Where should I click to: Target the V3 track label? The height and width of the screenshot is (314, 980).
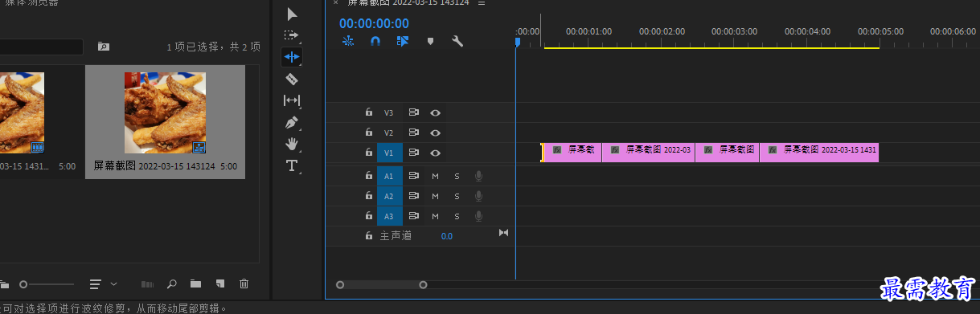tap(389, 113)
